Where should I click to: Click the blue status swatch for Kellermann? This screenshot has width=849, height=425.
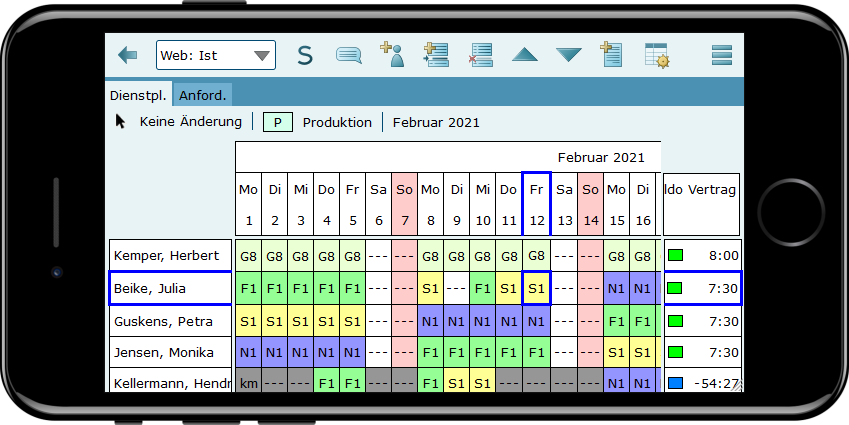click(675, 384)
